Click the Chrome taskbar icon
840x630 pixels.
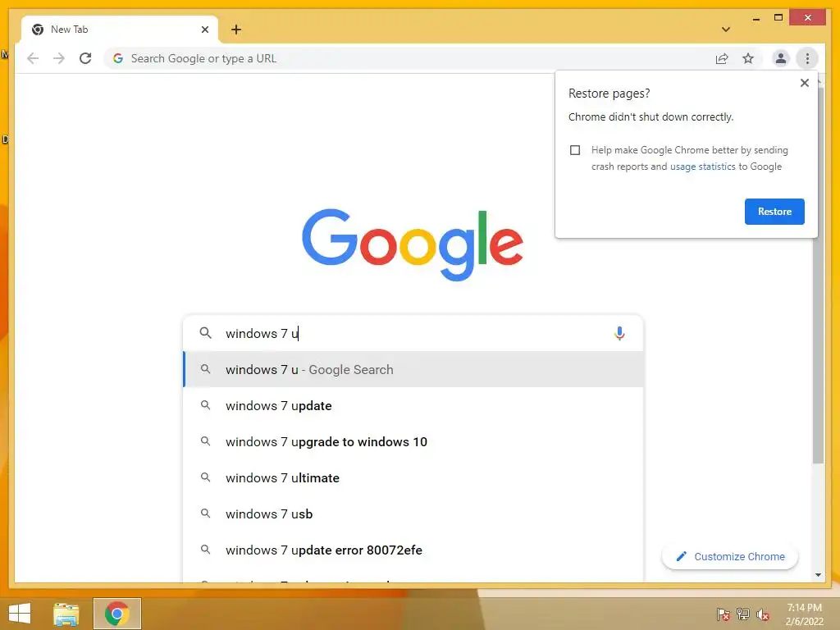[x=116, y=614]
